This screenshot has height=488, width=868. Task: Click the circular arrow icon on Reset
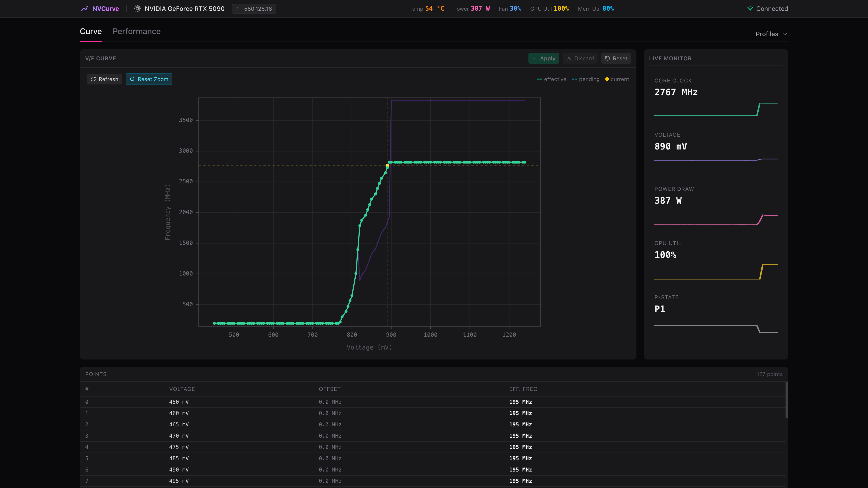(x=607, y=58)
